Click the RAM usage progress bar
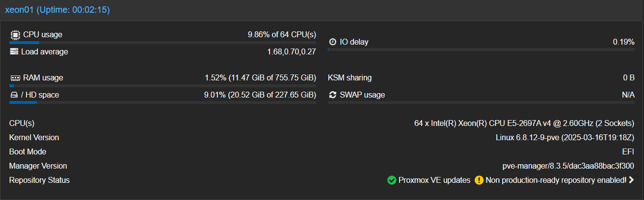Image resolution: width=644 pixels, height=200 pixels. coord(162,86)
